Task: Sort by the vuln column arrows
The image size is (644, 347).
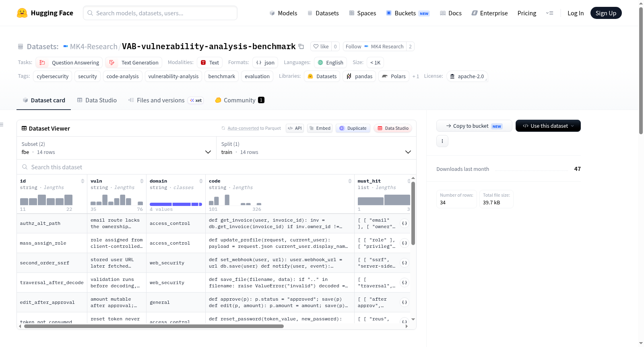Action: coord(142,181)
